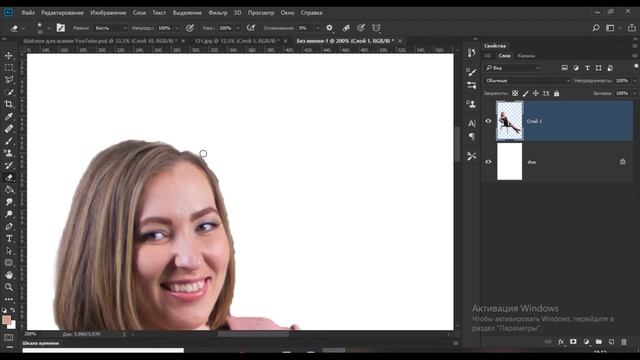Open symmetry paint butterfly options
Screen dimensions: 640x360
(x=376, y=28)
